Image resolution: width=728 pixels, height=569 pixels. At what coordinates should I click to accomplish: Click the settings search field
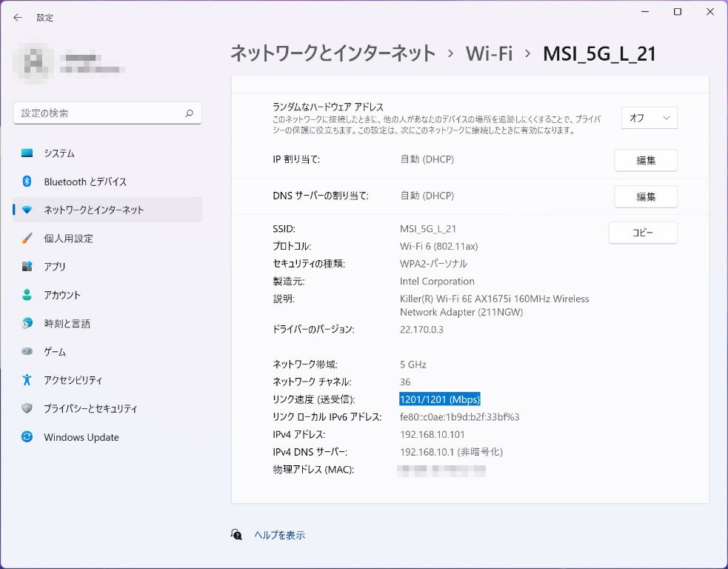(98, 113)
